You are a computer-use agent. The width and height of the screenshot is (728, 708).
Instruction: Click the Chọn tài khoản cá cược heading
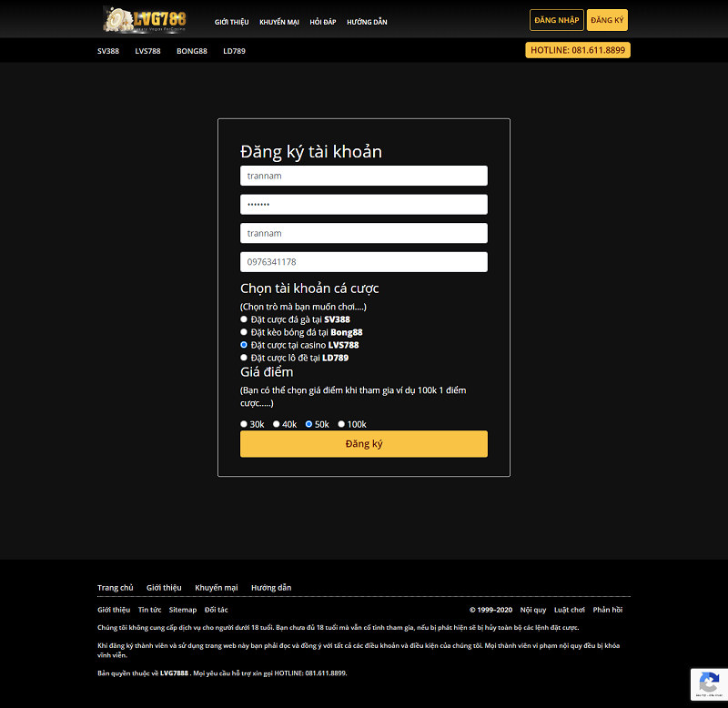tap(309, 288)
